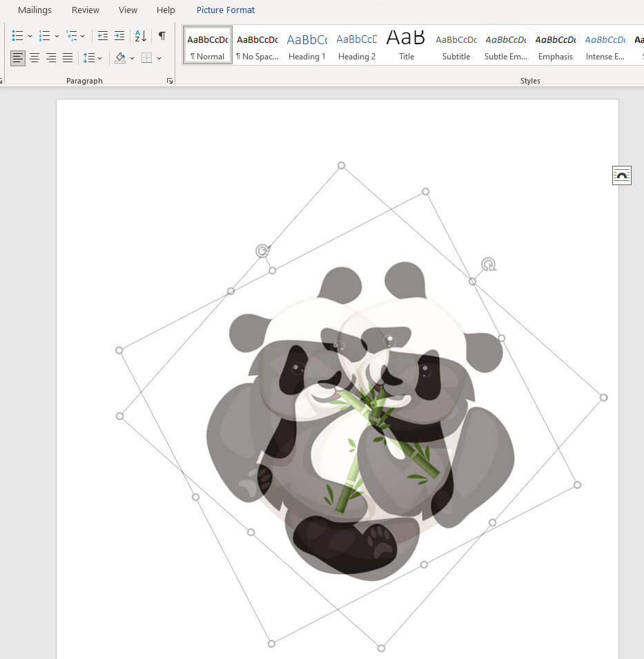
Task: Open the Multilevel List dropdown arrow
Action: 83,36
